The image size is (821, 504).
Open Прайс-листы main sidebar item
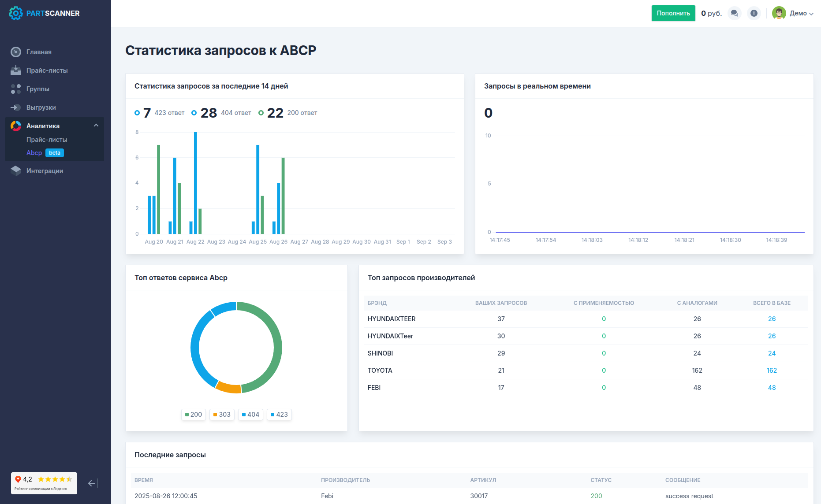point(47,70)
